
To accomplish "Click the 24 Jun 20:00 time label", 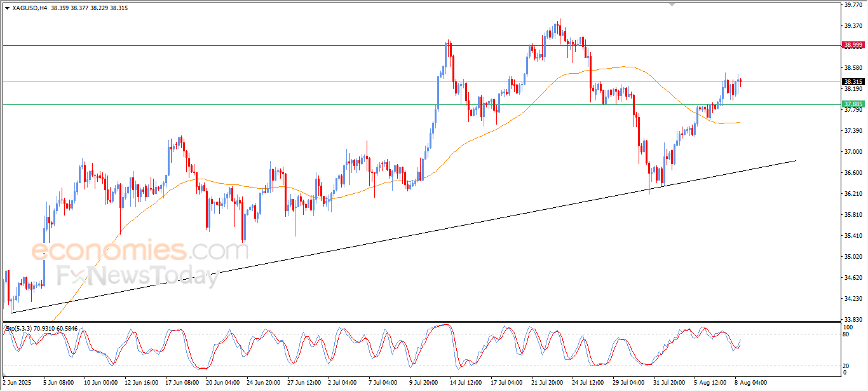I will point(263,383).
